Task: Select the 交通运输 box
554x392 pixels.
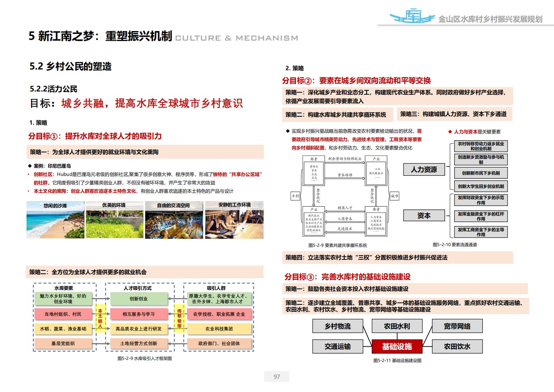Action: pyautogui.click(x=338, y=346)
